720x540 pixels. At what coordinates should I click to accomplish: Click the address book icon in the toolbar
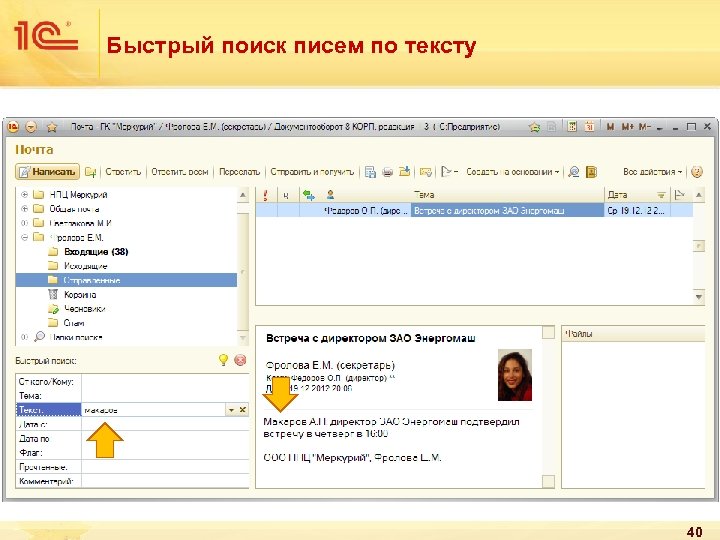(591, 172)
